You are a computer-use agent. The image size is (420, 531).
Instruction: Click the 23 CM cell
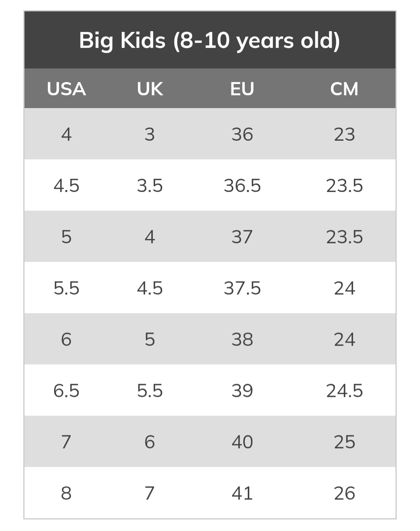click(x=344, y=134)
